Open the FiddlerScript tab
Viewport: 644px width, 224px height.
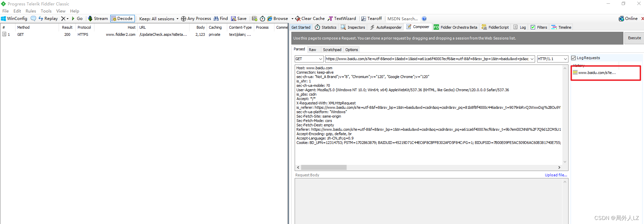pyautogui.click(x=495, y=27)
